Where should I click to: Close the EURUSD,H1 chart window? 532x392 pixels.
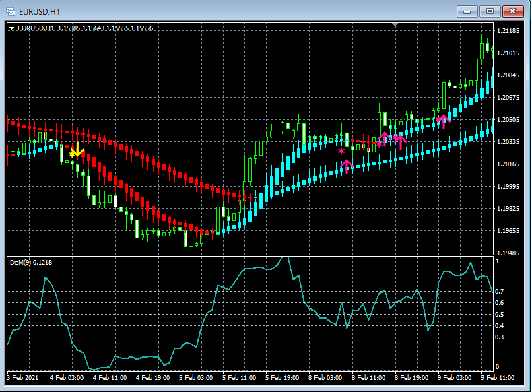512,11
